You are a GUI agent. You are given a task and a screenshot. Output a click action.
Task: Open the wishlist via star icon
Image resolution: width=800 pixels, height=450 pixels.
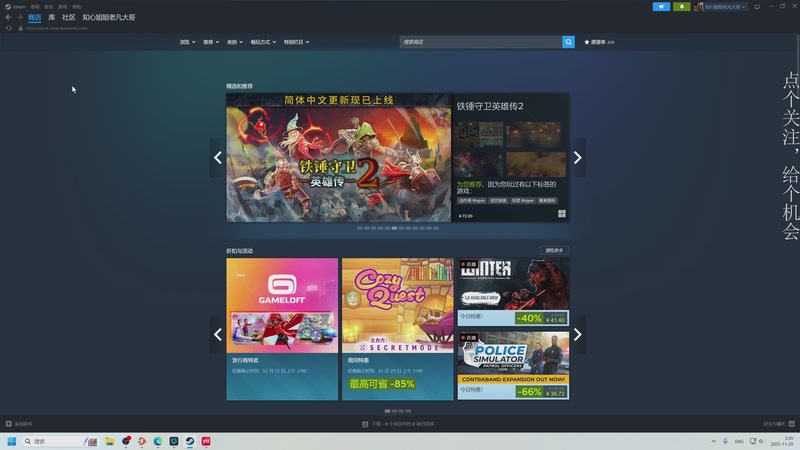[x=599, y=42]
